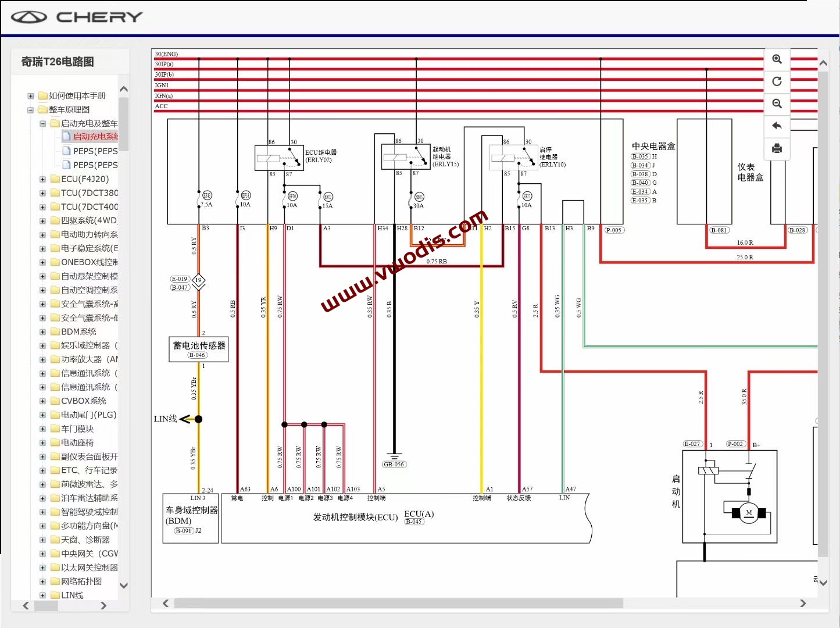840x628 pixels.
Task: Select the 泊车雷达辅助系 tree entry
Action: point(90,498)
